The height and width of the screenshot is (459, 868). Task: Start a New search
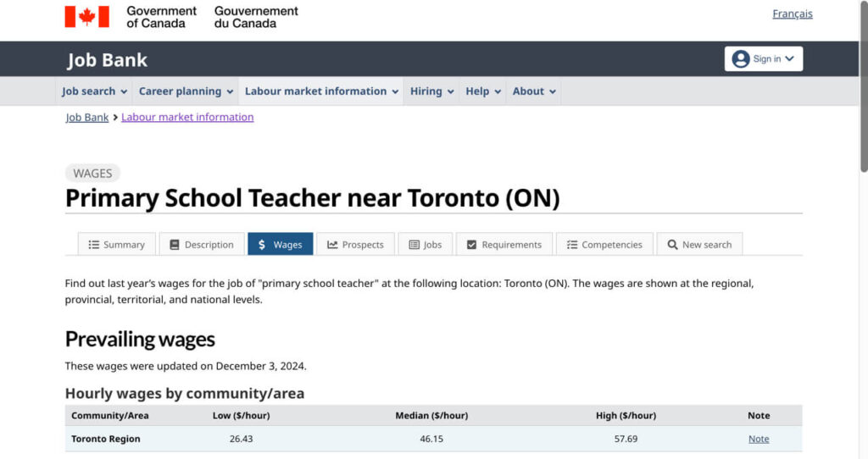pyautogui.click(x=699, y=245)
